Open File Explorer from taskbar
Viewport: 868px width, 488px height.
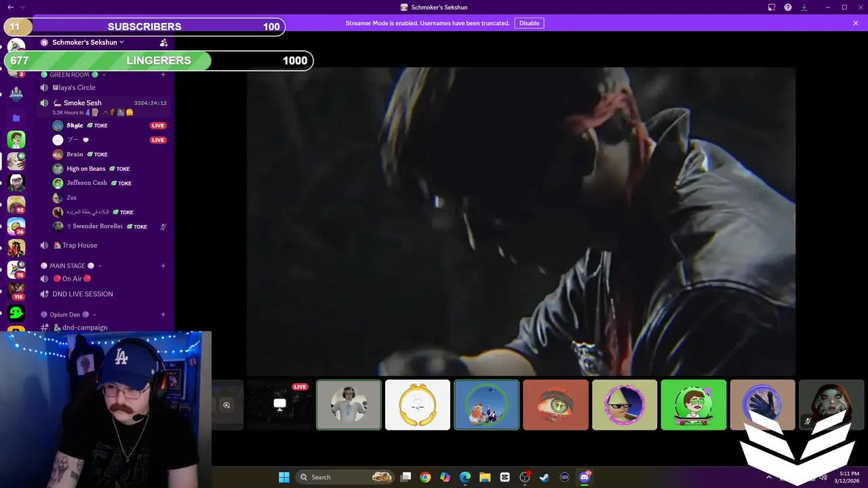485,477
